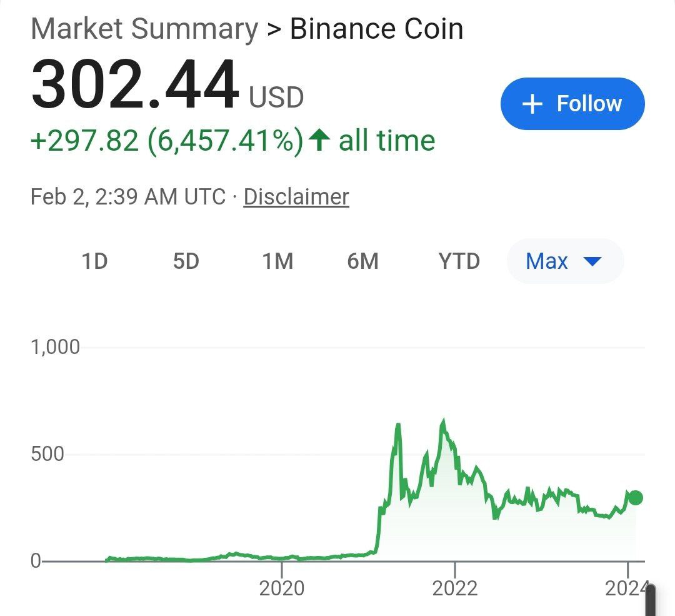The height and width of the screenshot is (616, 675).
Task: Click the 2020 axis marker
Action: (281, 588)
